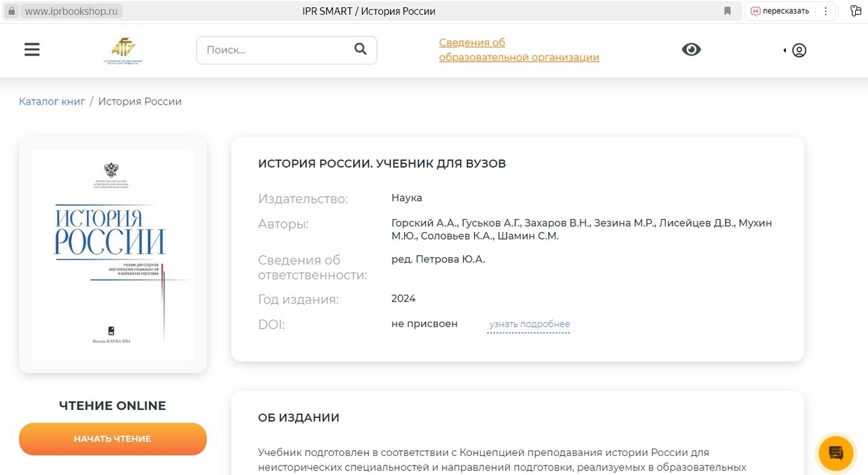Screen dimensions: 868x475
Task: Click the История России book cover
Action: click(x=113, y=254)
